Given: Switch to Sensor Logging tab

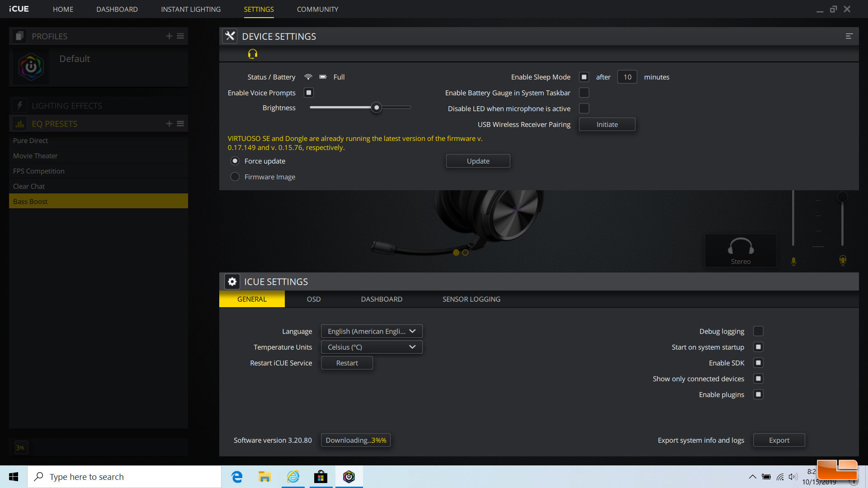Looking at the screenshot, I should pyautogui.click(x=472, y=299).
